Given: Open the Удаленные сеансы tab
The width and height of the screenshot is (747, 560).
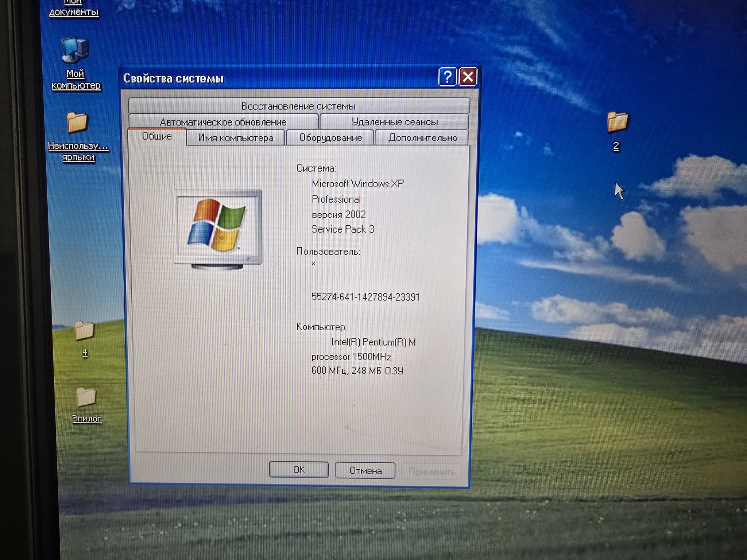Looking at the screenshot, I should (395, 122).
